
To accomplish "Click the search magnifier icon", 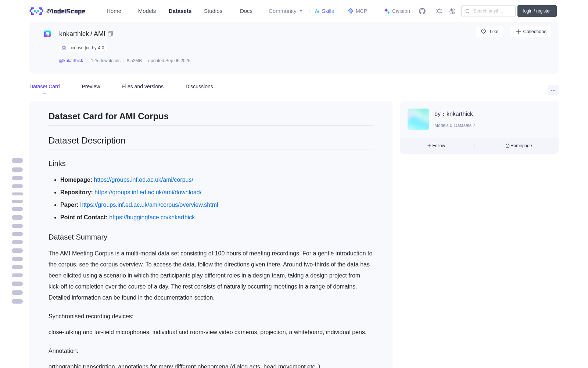I will [x=467, y=11].
